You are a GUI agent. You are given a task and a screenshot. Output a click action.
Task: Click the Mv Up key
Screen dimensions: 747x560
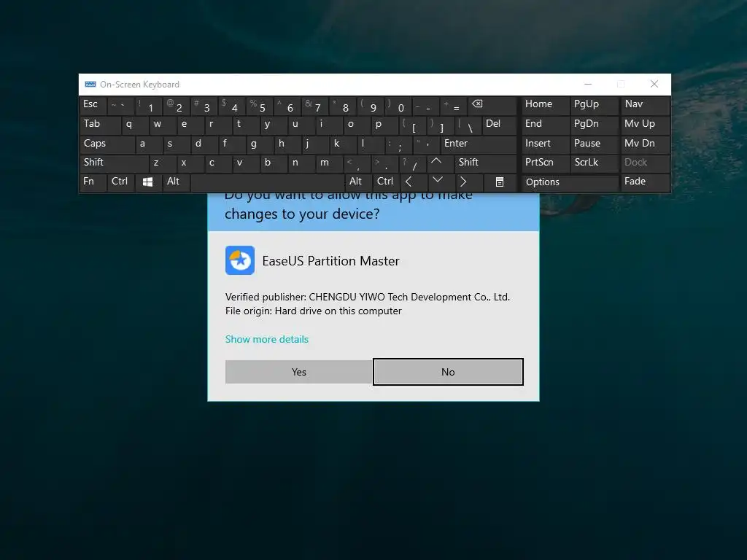[x=645, y=124]
